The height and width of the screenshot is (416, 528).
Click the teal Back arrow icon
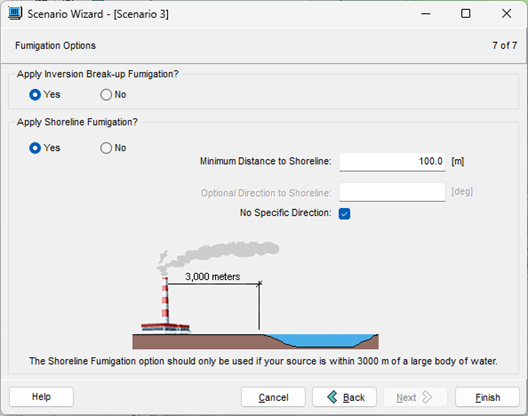coord(332,397)
